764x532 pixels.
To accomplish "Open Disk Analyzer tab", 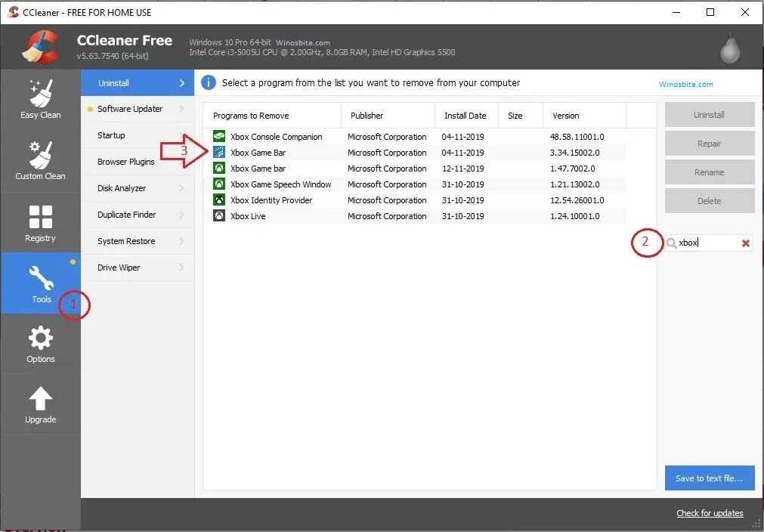I will coord(138,188).
